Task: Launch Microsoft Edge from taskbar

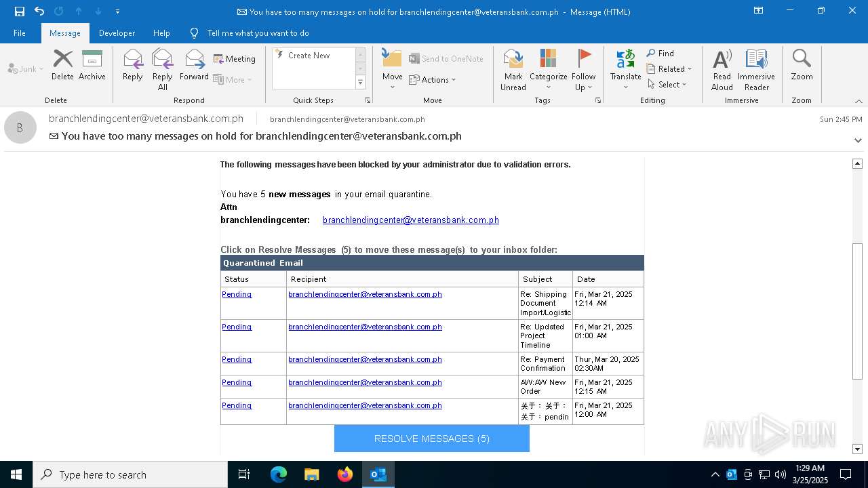Action: click(x=279, y=474)
